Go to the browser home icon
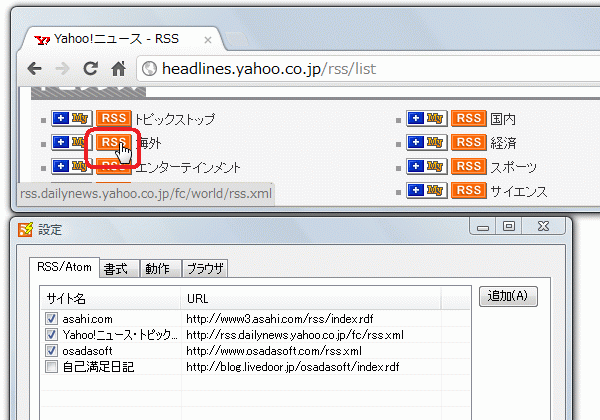Screen dimensions: 600x420 [x=118, y=69]
